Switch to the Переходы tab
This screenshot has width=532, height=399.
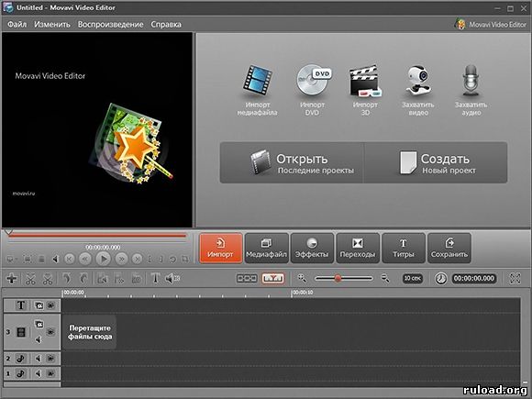(x=358, y=248)
